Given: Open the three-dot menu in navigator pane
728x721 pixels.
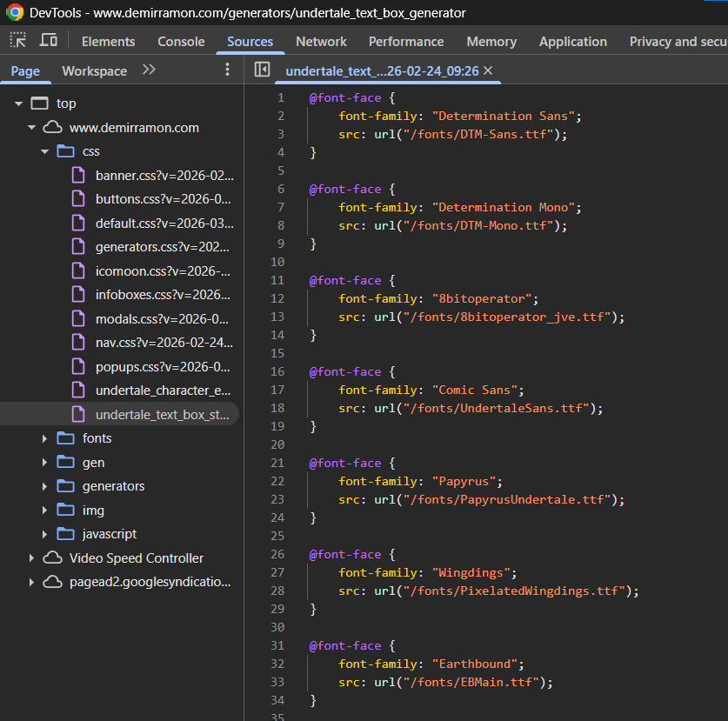Looking at the screenshot, I should click(228, 70).
